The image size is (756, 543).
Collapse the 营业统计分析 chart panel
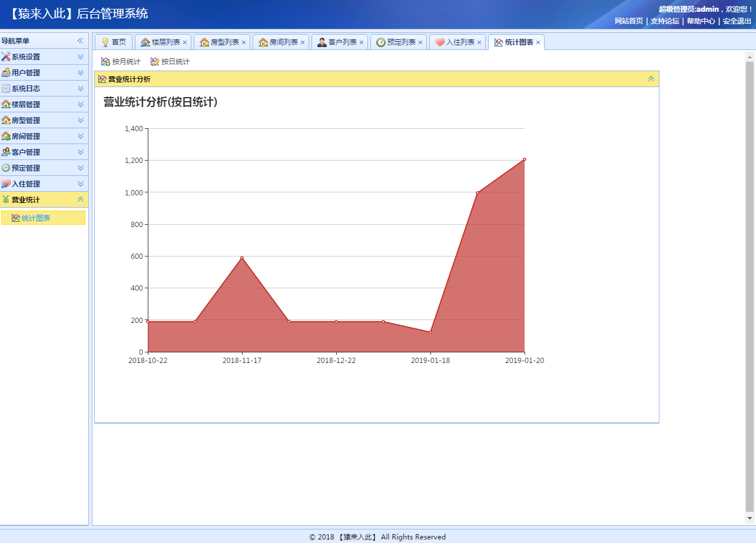(651, 79)
